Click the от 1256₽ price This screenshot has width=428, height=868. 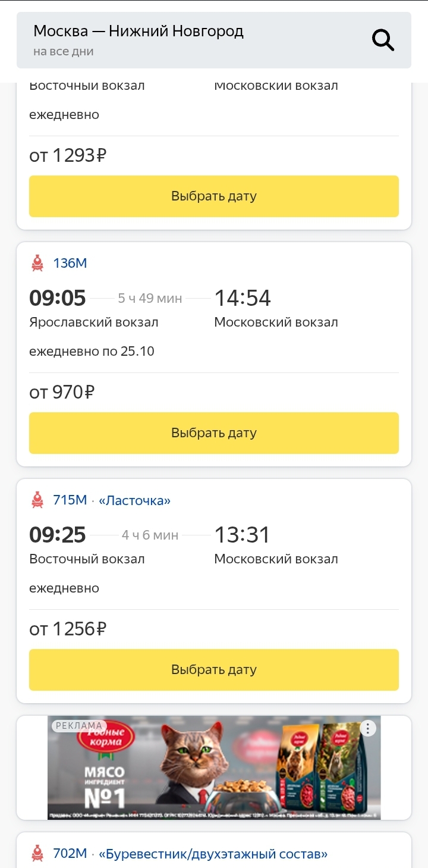click(x=68, y=629)
